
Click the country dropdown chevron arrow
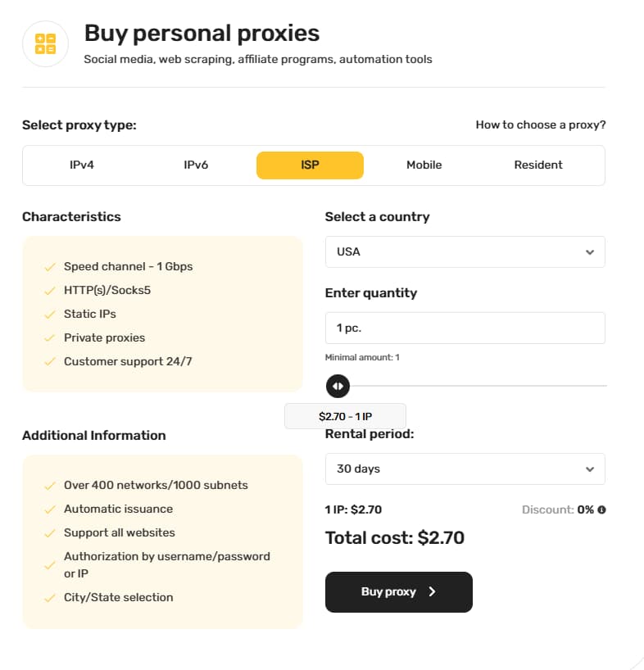point(589,252)
